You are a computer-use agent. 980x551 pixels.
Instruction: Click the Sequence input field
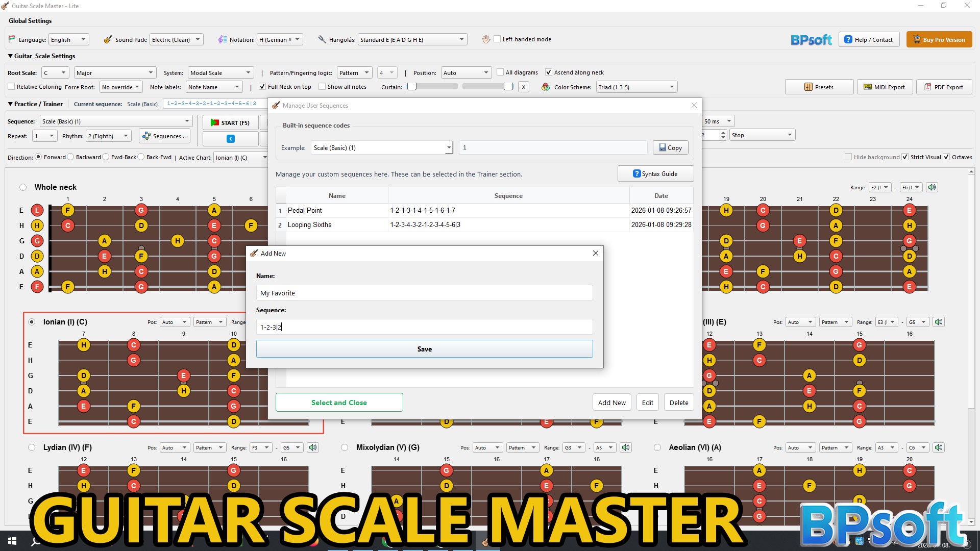(424, 327)
